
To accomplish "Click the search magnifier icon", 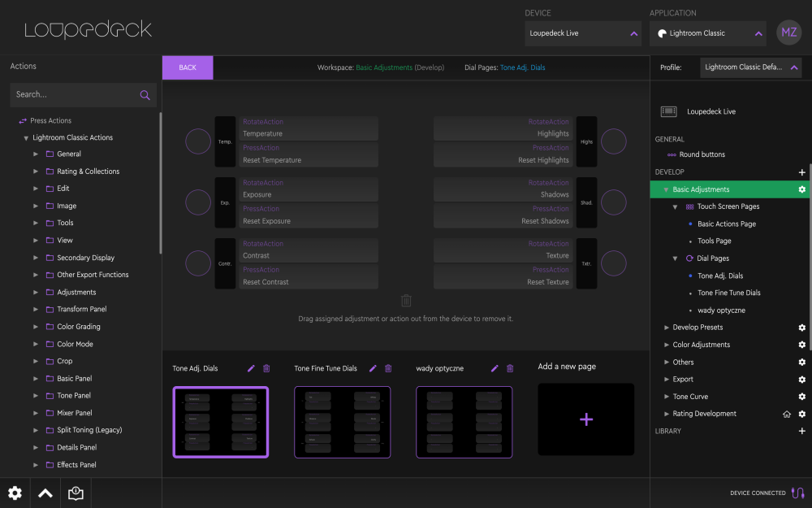I will [x=145, y=95].
